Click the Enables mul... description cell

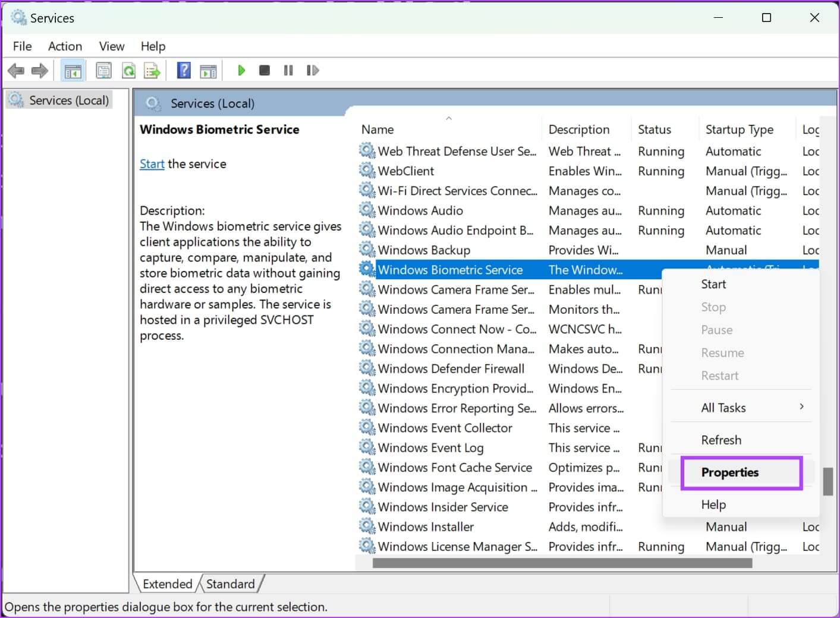(584, 289)
